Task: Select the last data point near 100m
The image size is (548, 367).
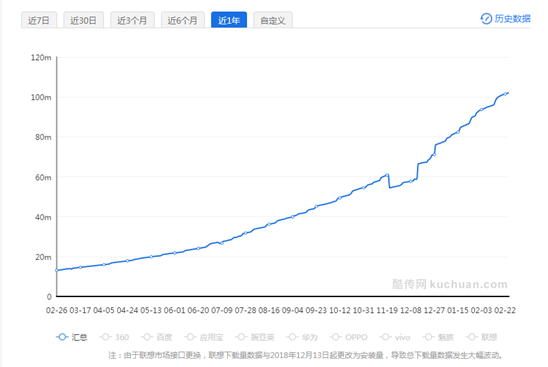Action: click(505, 94)
